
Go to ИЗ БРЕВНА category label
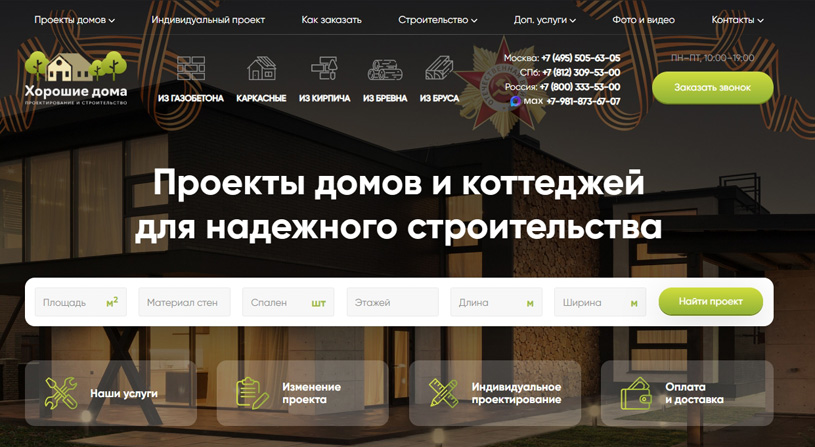point(385,98)
